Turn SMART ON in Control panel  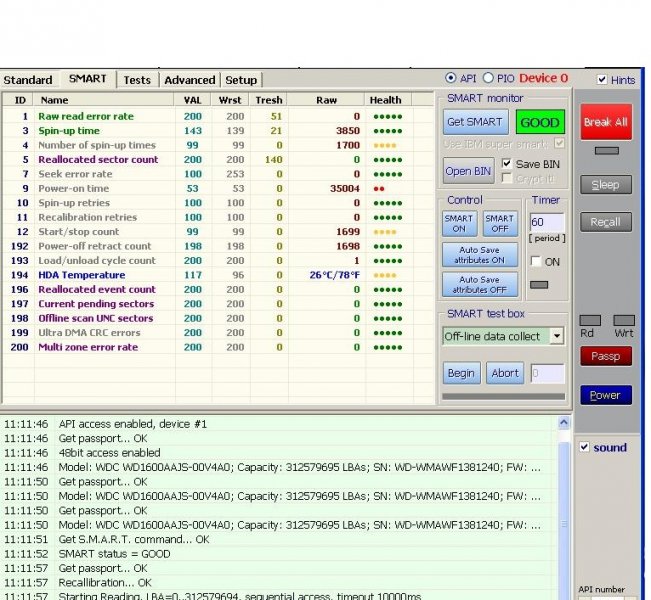click(459, 223)
